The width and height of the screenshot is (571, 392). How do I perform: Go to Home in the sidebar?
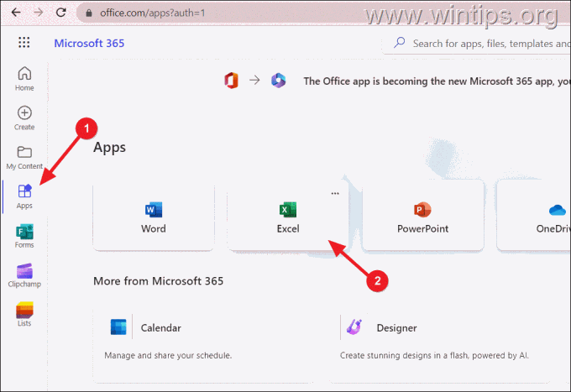[24, 79]
